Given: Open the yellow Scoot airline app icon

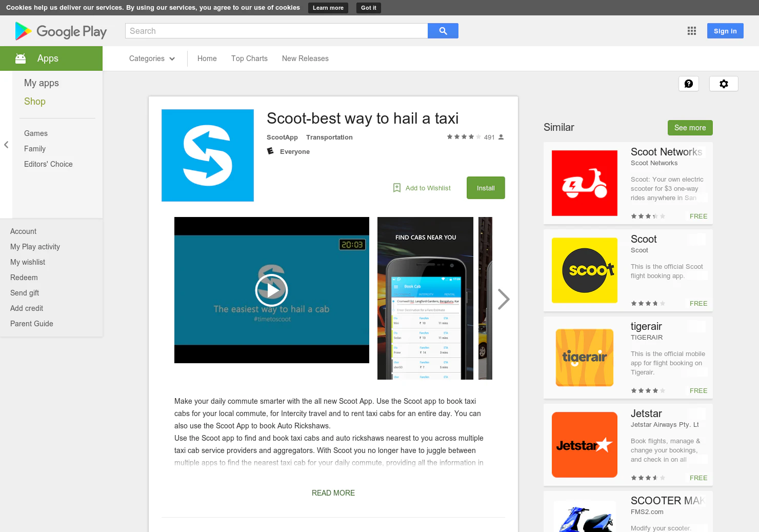Looking at the screenshot, I should [x=585, y=270].
